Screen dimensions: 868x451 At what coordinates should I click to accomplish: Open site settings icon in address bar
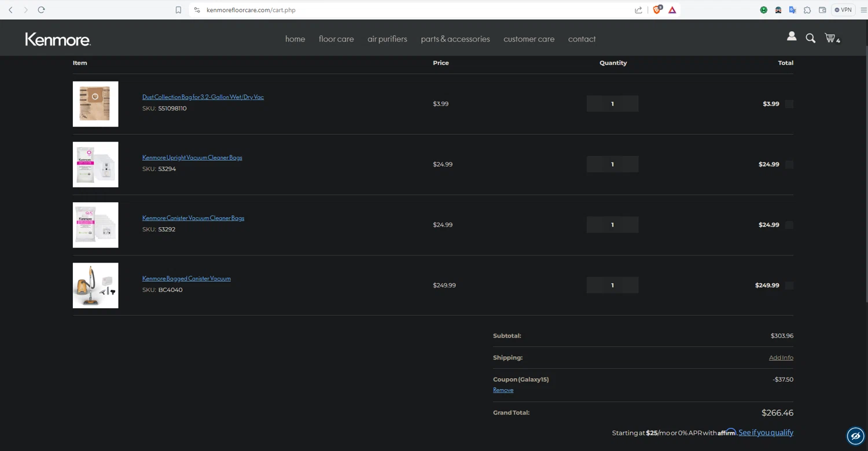click(197, 10)
